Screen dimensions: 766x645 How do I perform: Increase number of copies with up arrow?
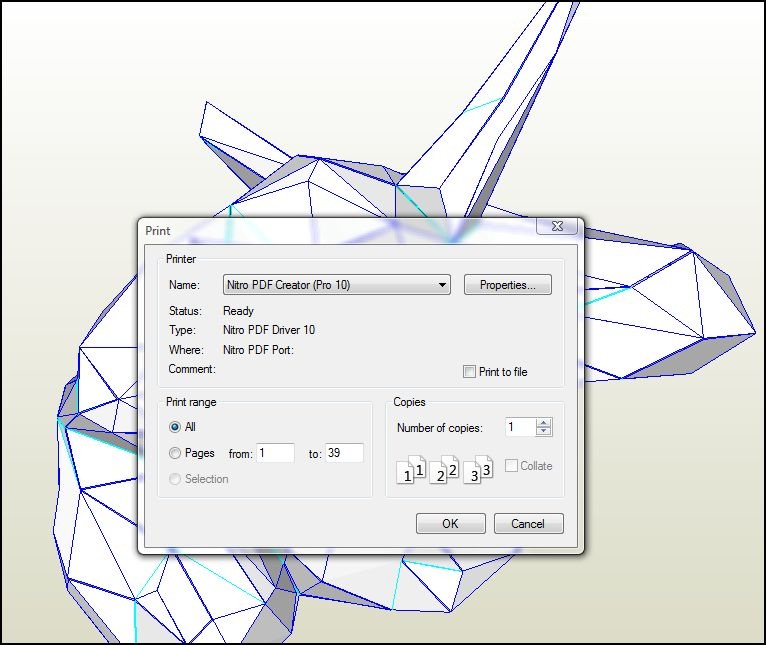544,423
